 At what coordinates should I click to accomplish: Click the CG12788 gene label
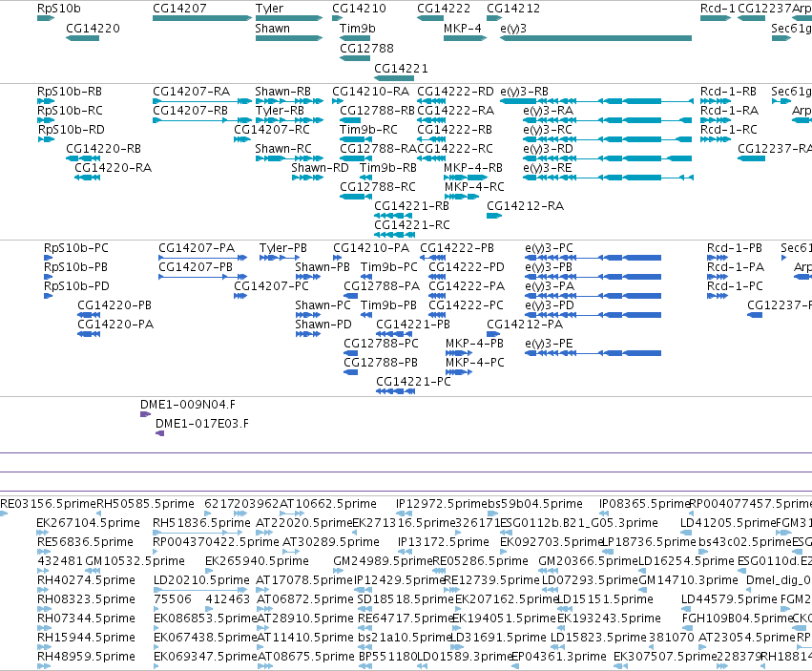tap(366, 48)
